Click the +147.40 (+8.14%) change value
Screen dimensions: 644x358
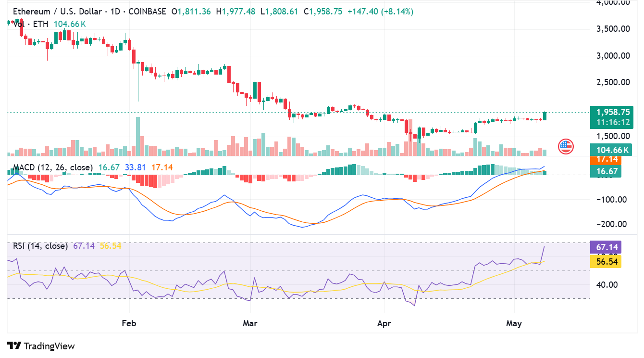380,11
